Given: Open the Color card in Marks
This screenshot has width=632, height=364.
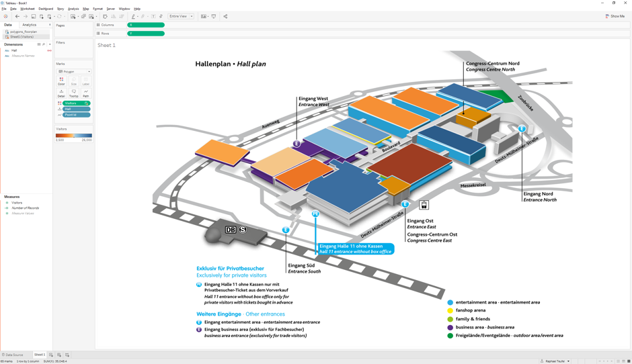Looking at the screenshot, I should [x=61, y=81].
